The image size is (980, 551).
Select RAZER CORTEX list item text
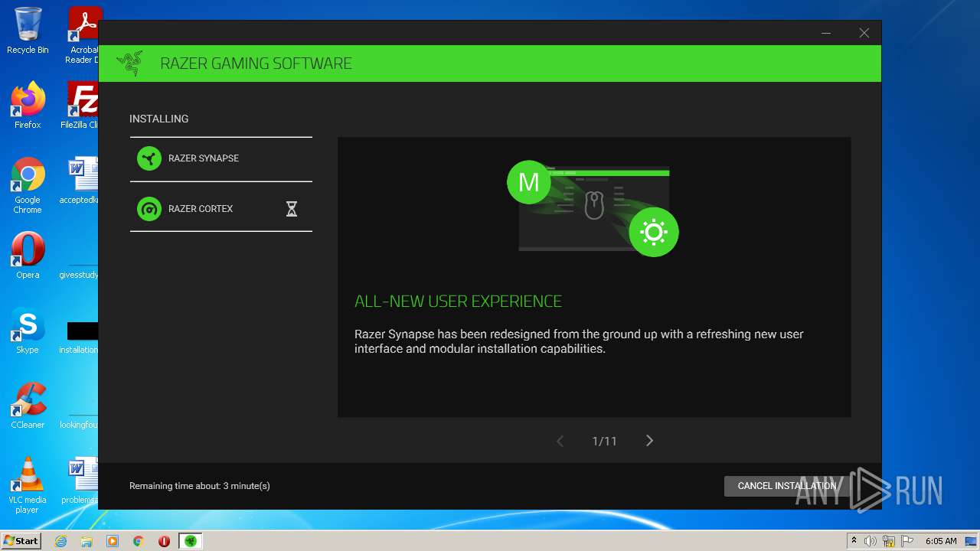pyautogui.click(x=201, y=209)
